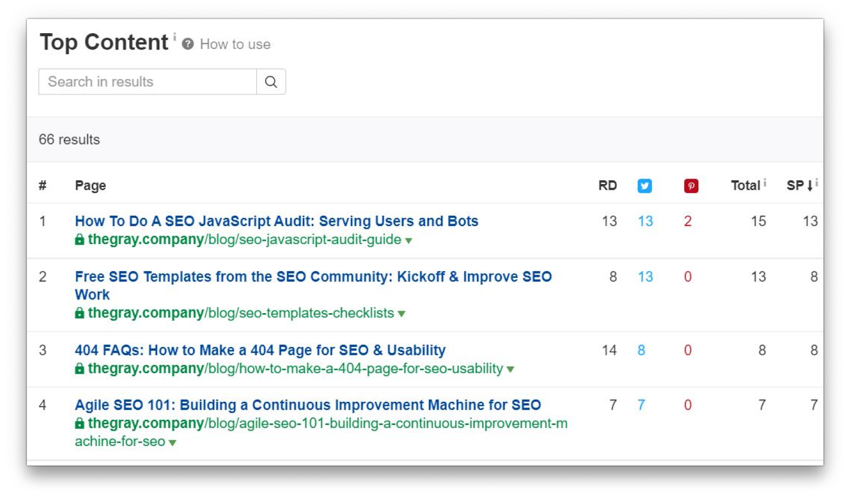Open the SEO JavaScript Audit article link
The width and height of the screenshot is (844, 504).
(x=275, y=221)
